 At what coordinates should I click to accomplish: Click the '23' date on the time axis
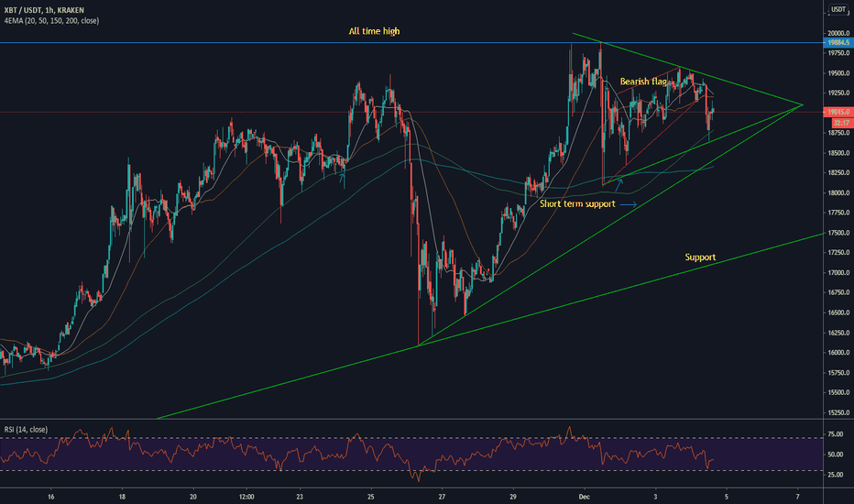300,497
